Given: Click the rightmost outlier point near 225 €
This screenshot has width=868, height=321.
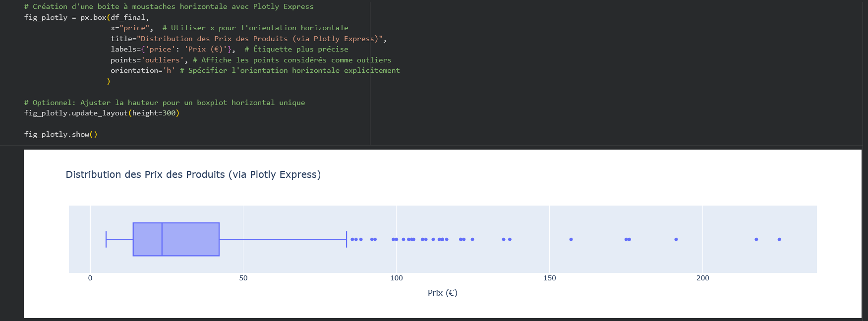Looking at the screenshot, I should click(779, 239).
